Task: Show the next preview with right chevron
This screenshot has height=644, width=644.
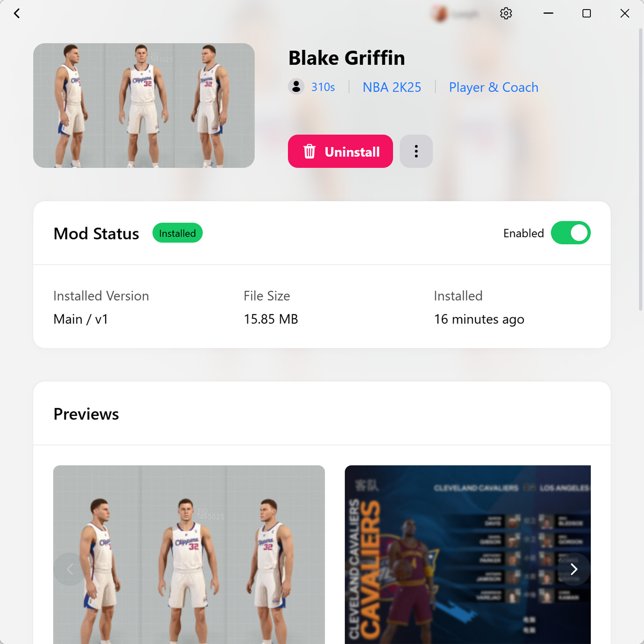Action: (x=574, y=569)
